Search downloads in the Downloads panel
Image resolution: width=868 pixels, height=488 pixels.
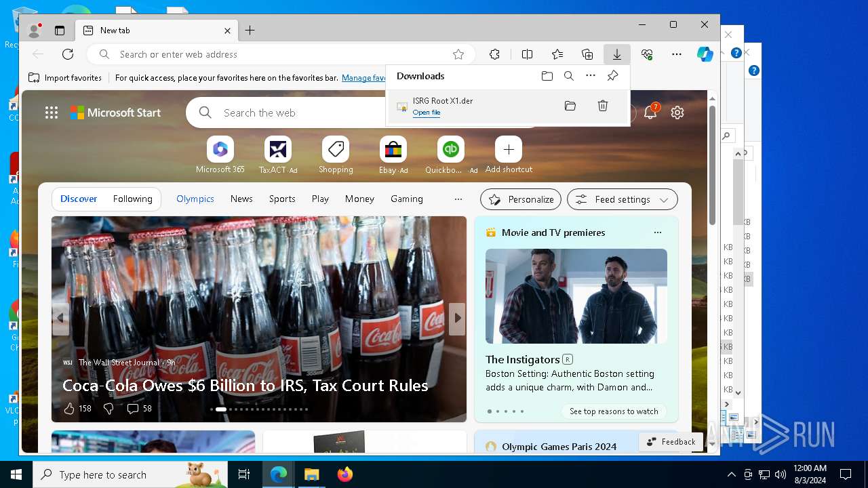569,76
